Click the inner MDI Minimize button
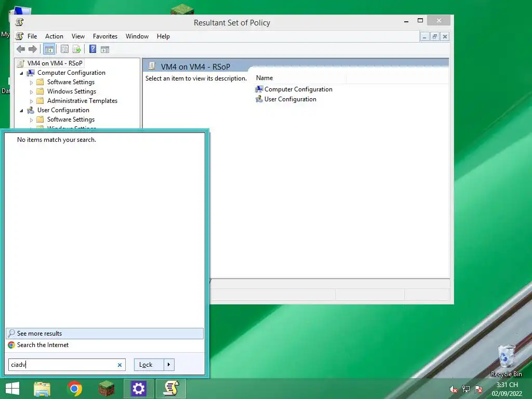The width and height of the screenshot is (532, 399). click(424, 36)
